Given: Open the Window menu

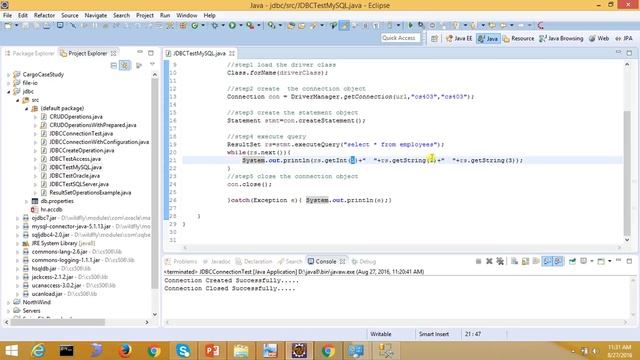Looking at the screenshot, I should pos(187,15).
